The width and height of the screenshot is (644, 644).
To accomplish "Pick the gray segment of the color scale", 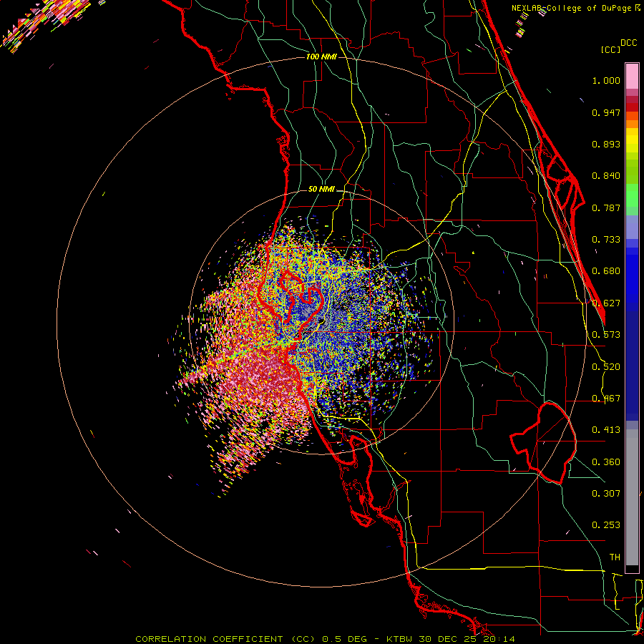I will coord(632,497).
